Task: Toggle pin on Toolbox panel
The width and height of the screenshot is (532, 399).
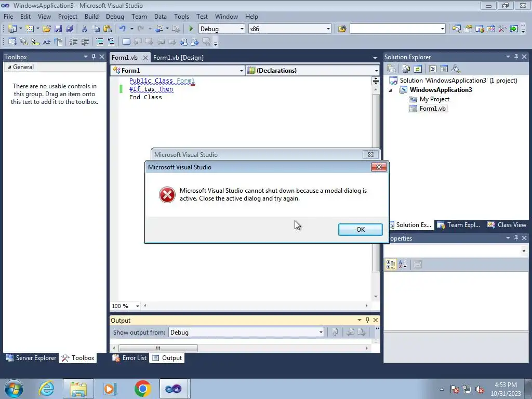Action: click(x=94, y=57)
